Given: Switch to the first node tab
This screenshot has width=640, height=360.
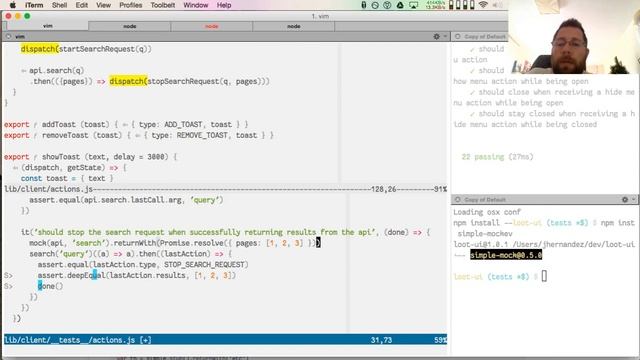Looking at the screenshot, I should point(129,26).
